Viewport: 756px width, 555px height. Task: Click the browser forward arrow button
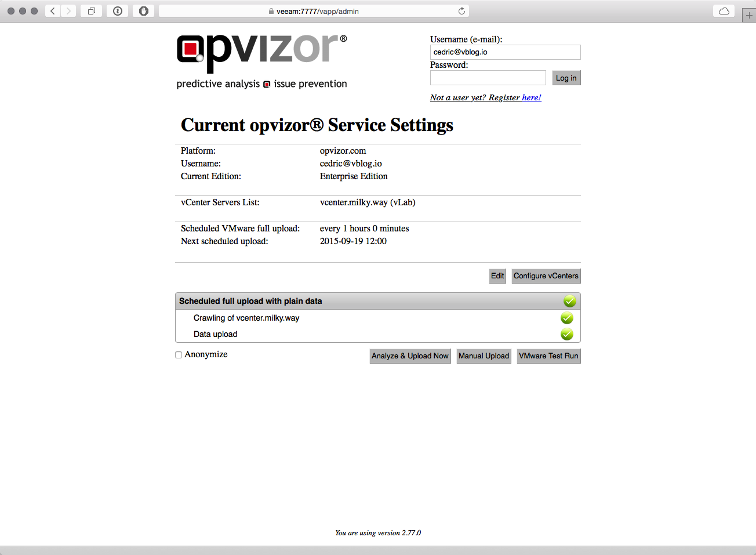[x=68, y=11]
